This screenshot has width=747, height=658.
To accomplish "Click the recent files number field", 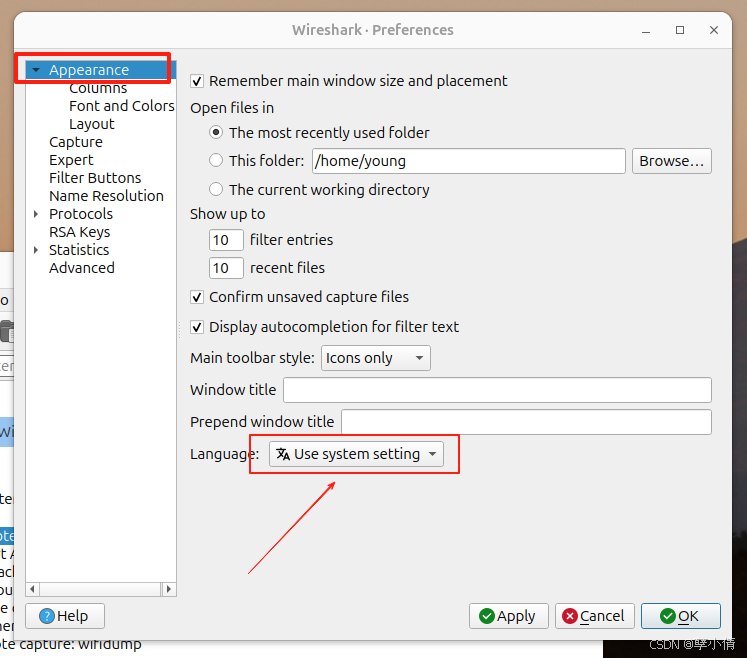I will tap(226, 268).
